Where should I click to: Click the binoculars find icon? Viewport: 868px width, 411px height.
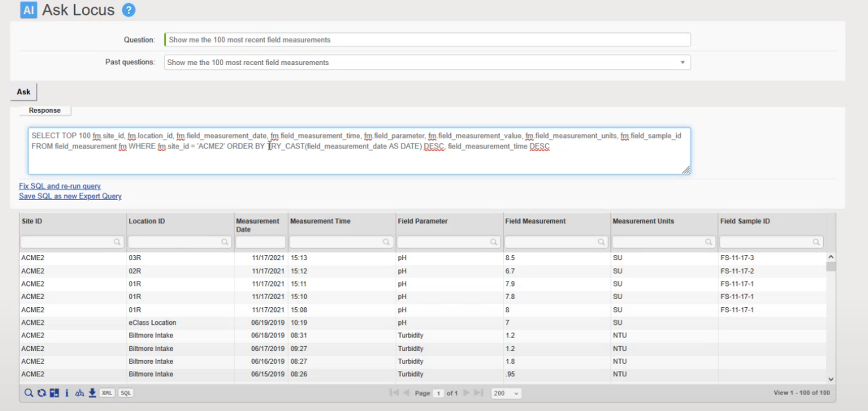[x=79, y=393]
